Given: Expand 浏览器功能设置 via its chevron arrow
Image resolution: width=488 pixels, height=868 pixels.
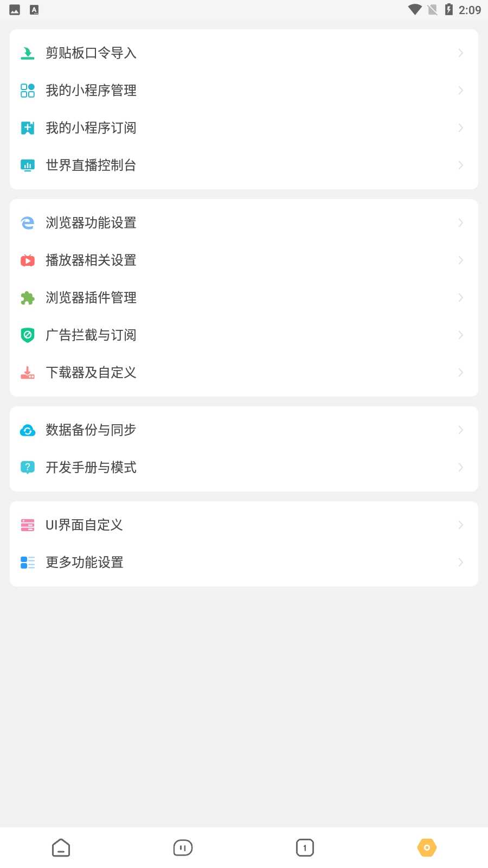Looking at the screenshot, I should (x=460, y=223).
